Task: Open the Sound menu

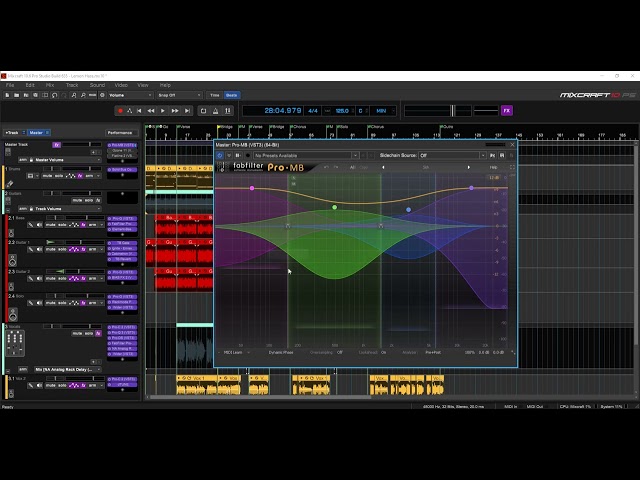Action: coord(97,85)
